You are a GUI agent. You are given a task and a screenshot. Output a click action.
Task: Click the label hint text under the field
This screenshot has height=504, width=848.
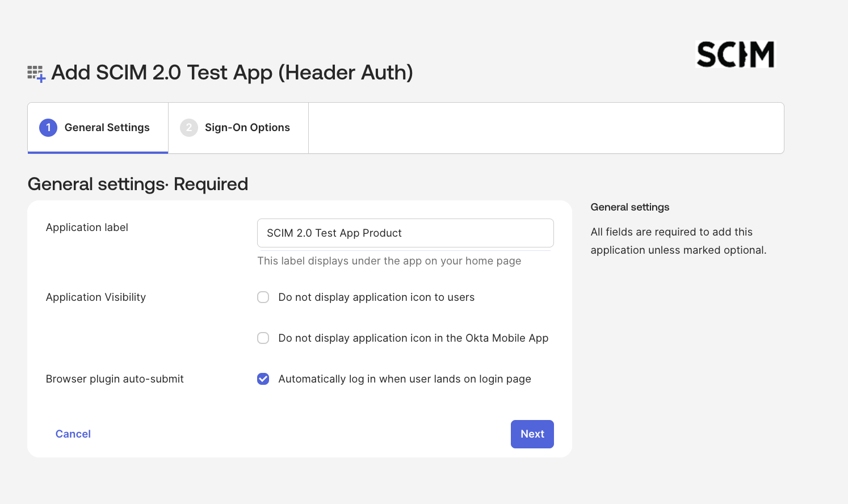coord(389,261)
